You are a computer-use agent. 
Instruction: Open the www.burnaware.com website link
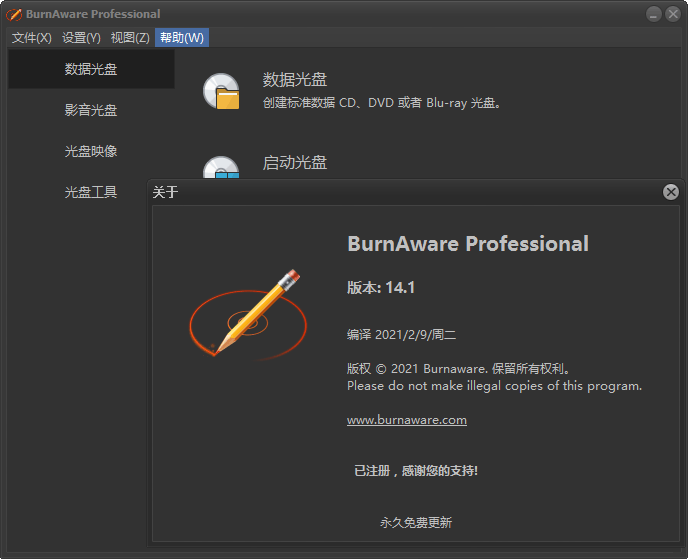(407, 420)
